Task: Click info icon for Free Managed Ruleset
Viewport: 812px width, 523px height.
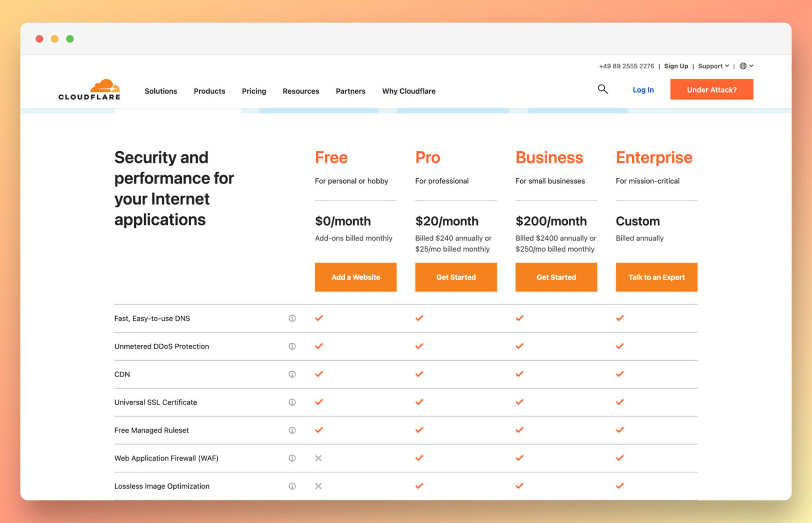Action: coord(292,430)
